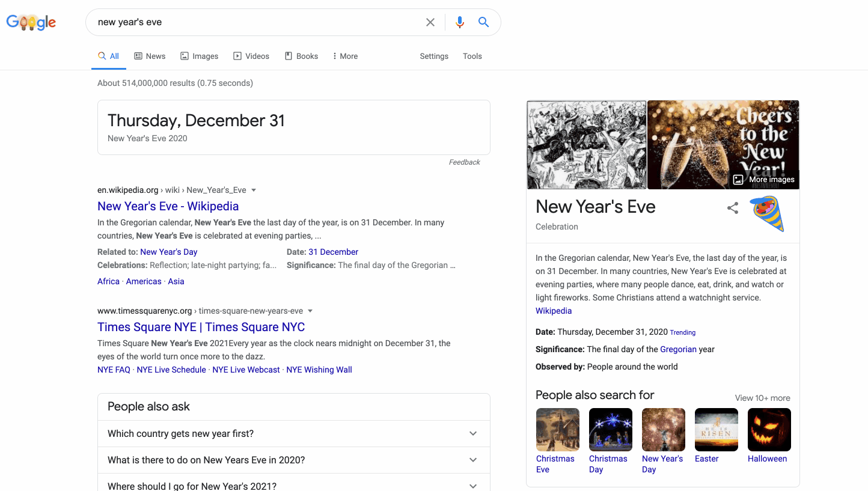Open the Americas sitelink
This screenshot has height=491, width=868.
coord(144,281)
